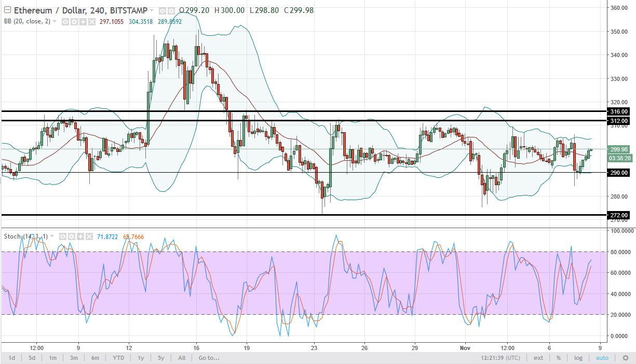Viewport: 636px width, 364px height.
Task: Open the Go to... date dialog
Action: (210, 358)
